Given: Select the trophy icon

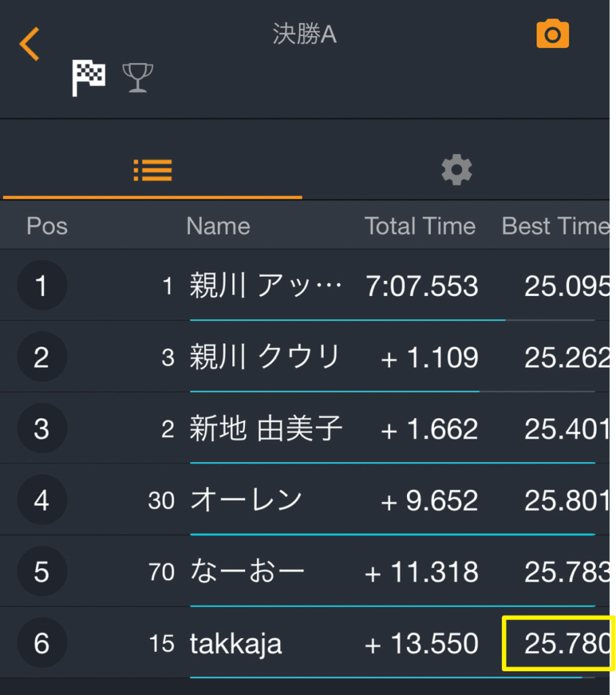Looking at the screenshot, I should [x=138, y=77].
